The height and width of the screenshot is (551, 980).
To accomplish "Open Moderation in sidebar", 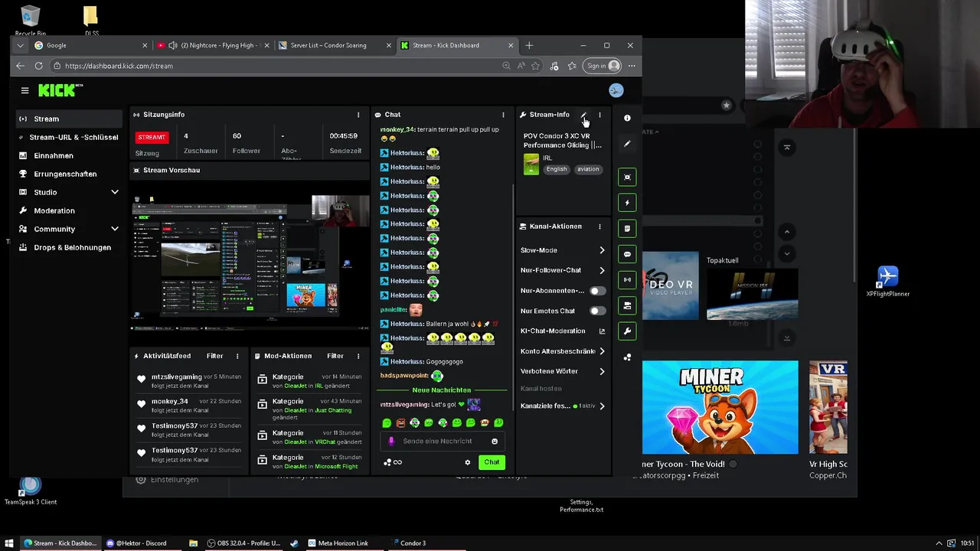I will point(69,210).
